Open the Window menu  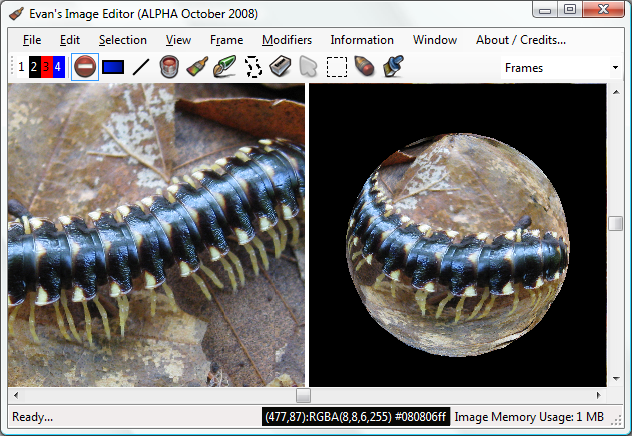[x=435, y=40]
